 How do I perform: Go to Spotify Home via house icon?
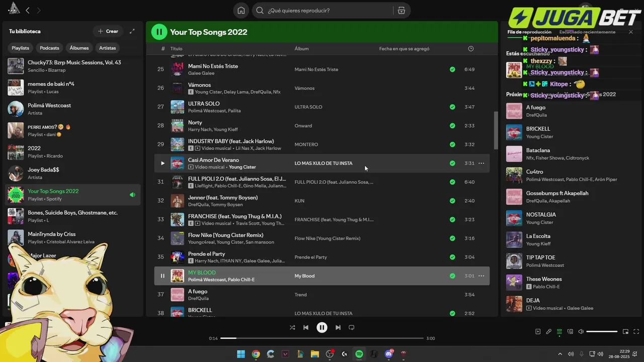click(x=241, y=11)
